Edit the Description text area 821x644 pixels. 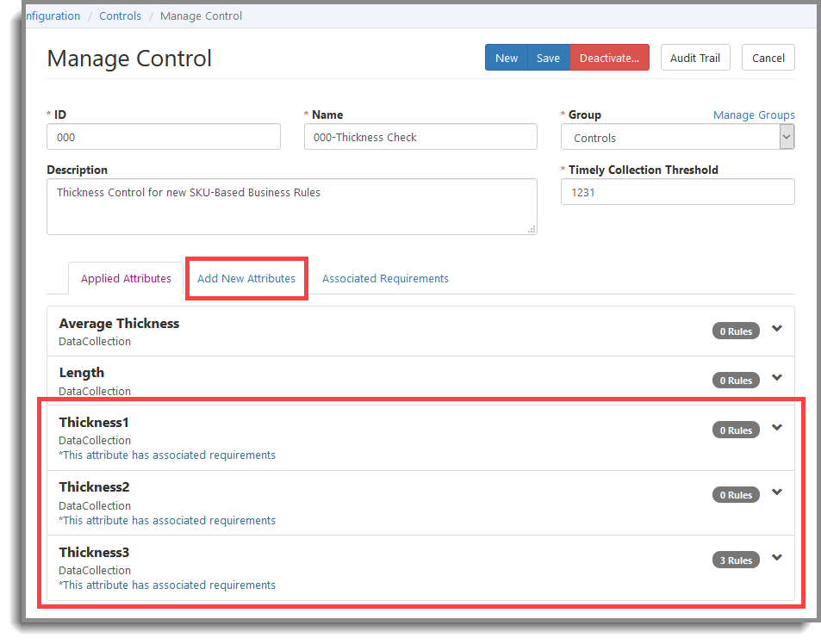click(x=292, y=207)
